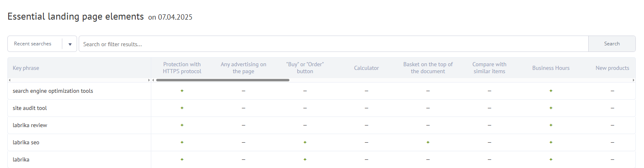644x168 pixels.
Task: Focus the 'Search or filter results' field
Action: click(333, 44)
